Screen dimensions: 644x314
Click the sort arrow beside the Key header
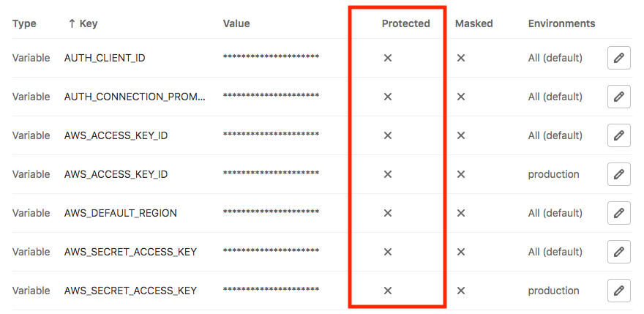pyautogui.click(x=72, y=23)
